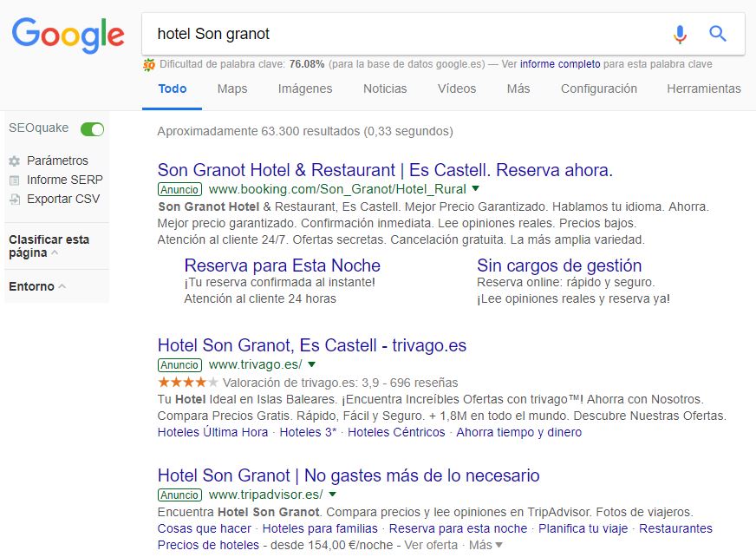Click the Hoteles para familias link
The image size is (756, 557).
(320, 528)
